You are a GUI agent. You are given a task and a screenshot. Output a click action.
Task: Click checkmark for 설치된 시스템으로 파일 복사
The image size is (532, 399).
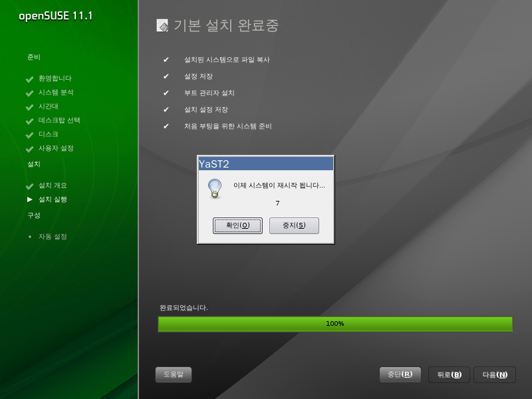(166, 60)
